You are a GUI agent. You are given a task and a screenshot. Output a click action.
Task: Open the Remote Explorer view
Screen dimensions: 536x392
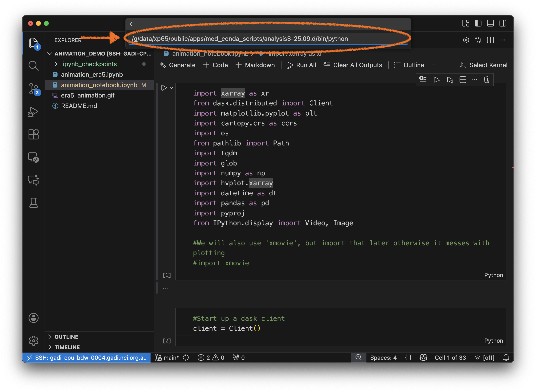pyautogui.click(x=33, y=157)
